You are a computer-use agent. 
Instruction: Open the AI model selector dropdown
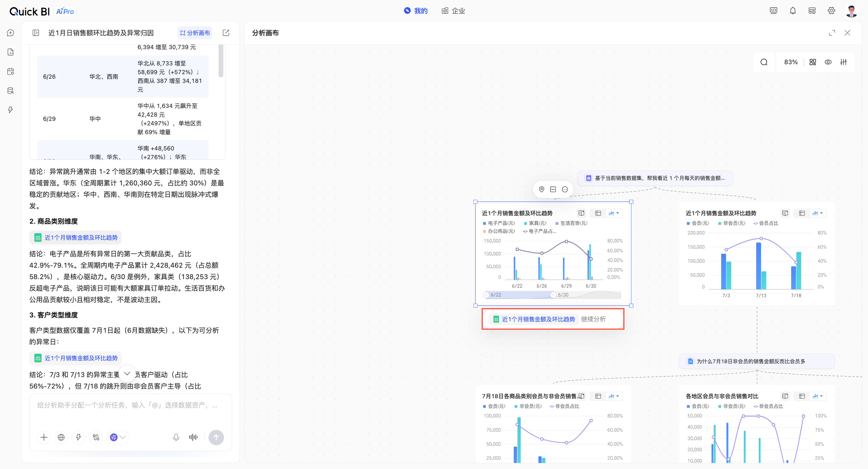tap(118, 437)
